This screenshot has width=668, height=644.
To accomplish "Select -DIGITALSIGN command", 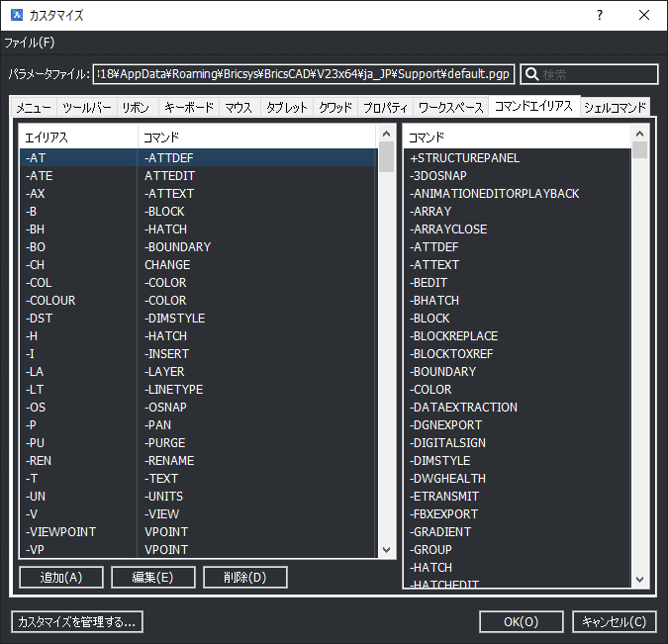I will (x=518, y=442).
